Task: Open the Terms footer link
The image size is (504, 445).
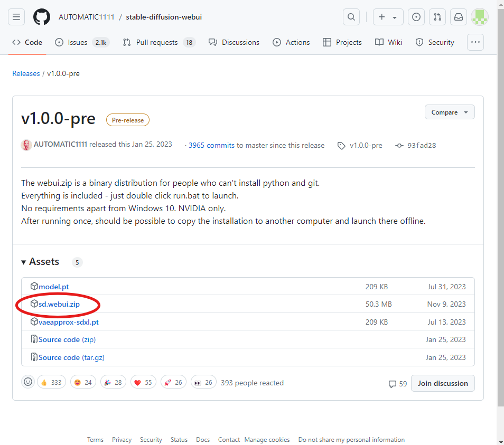Action: (95, 440)
